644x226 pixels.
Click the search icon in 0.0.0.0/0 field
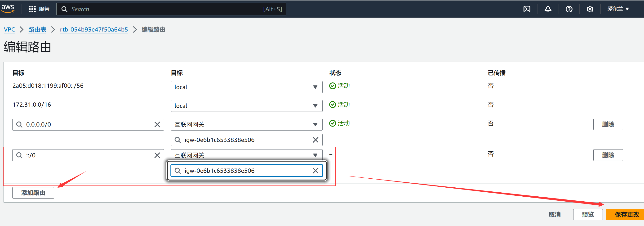[19, 124]
